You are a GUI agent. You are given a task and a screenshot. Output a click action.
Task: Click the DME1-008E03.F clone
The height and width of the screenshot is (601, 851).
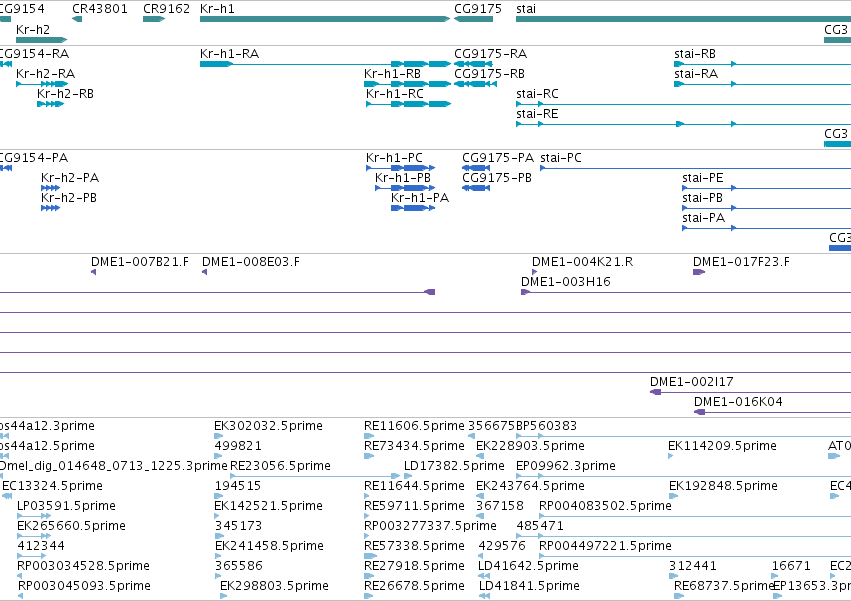[x=204, y=272]
